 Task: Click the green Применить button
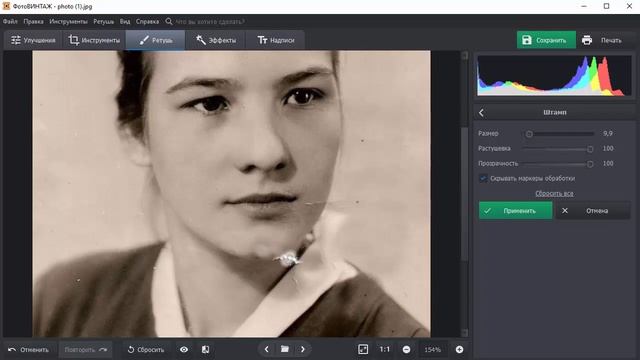tap(516, 211)
